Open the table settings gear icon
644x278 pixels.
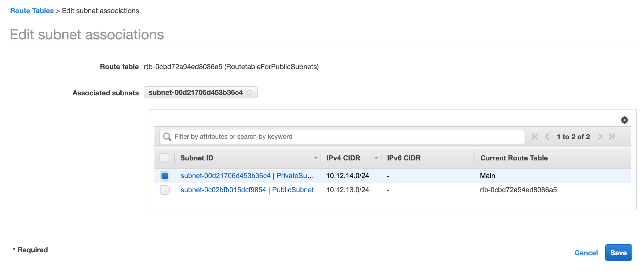pyautogui.click(x=624, y=120)
